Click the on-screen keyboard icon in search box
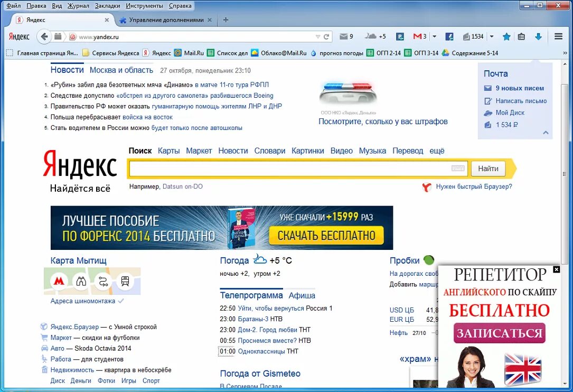 tap(458, 168)
